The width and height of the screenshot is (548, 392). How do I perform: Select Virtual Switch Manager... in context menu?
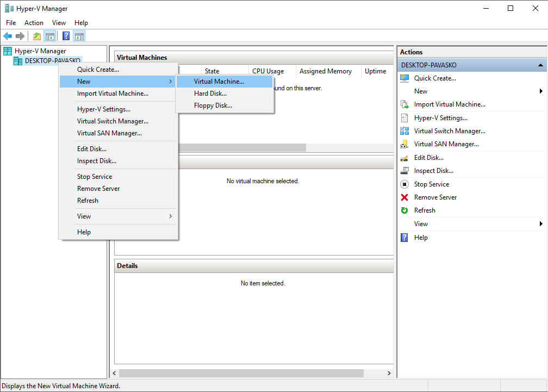click(x=119, y=121)
